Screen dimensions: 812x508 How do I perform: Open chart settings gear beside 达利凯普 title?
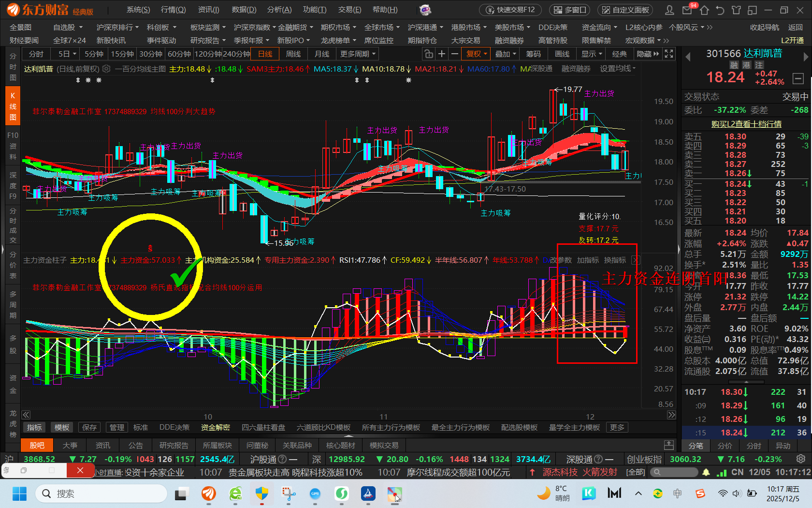(107, 69)
